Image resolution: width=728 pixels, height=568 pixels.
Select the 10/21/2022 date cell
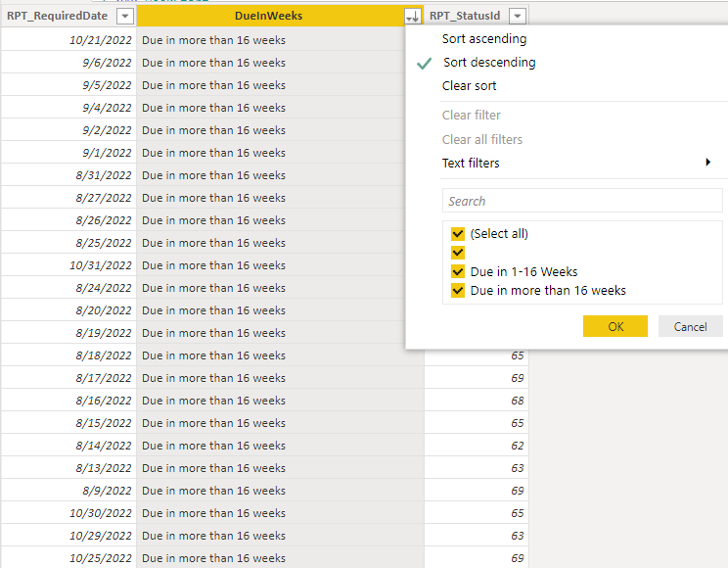pos(68,40)
